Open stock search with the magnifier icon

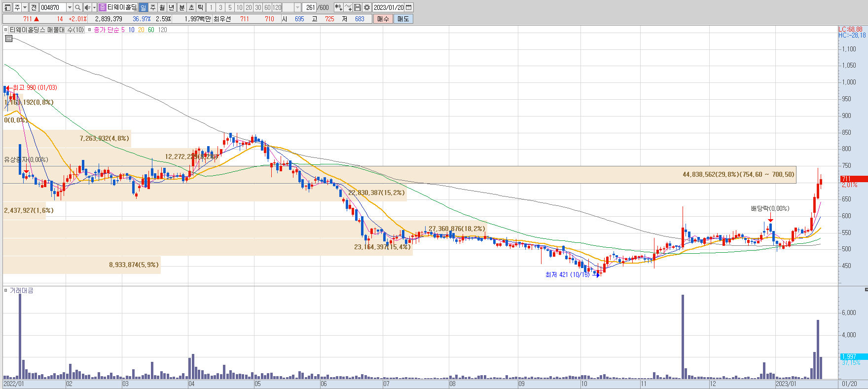click(x=78, y=7)
